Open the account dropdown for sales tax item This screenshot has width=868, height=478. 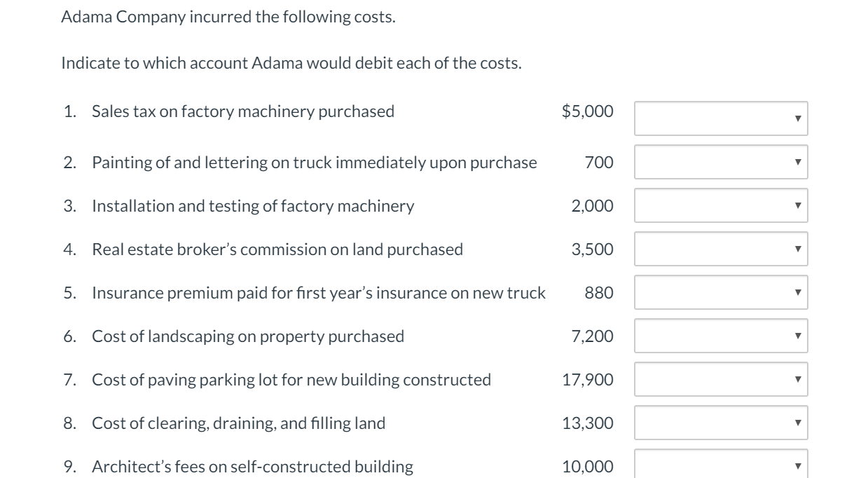point(719,118)
